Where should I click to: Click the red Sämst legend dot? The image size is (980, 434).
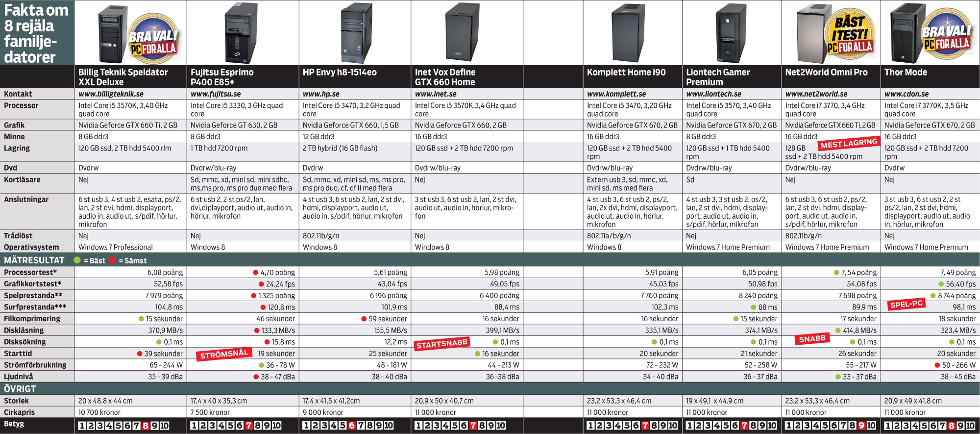coord(112,260)
